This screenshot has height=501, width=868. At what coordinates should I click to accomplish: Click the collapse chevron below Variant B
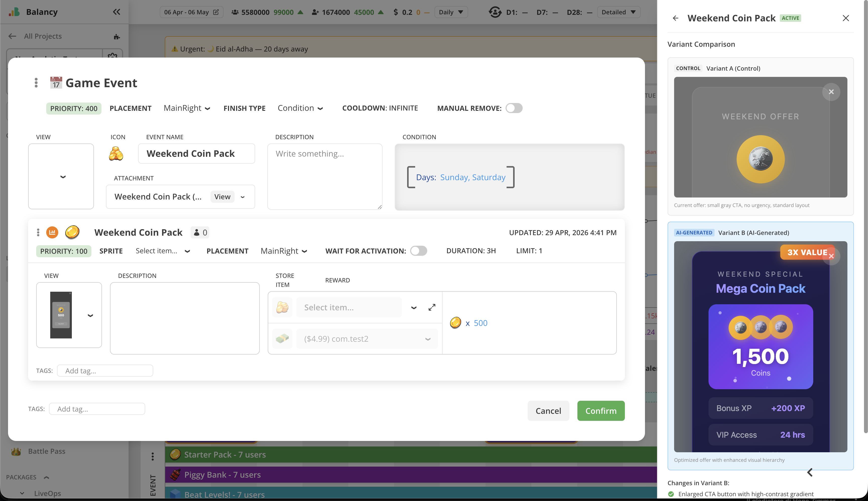tap(810, 472)
